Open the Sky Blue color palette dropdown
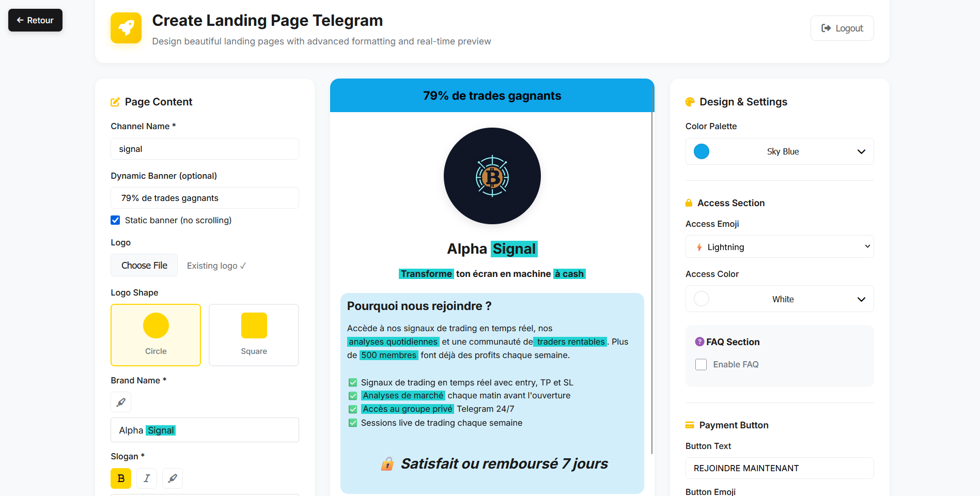Viewport: 980px width, 496px height. point(779,151)
